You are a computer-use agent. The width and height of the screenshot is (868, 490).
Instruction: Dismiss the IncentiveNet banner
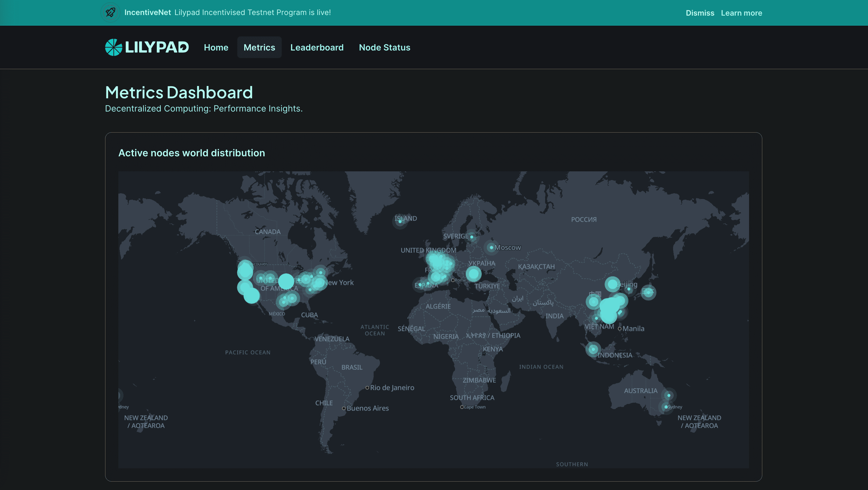(x=700, y=13)
